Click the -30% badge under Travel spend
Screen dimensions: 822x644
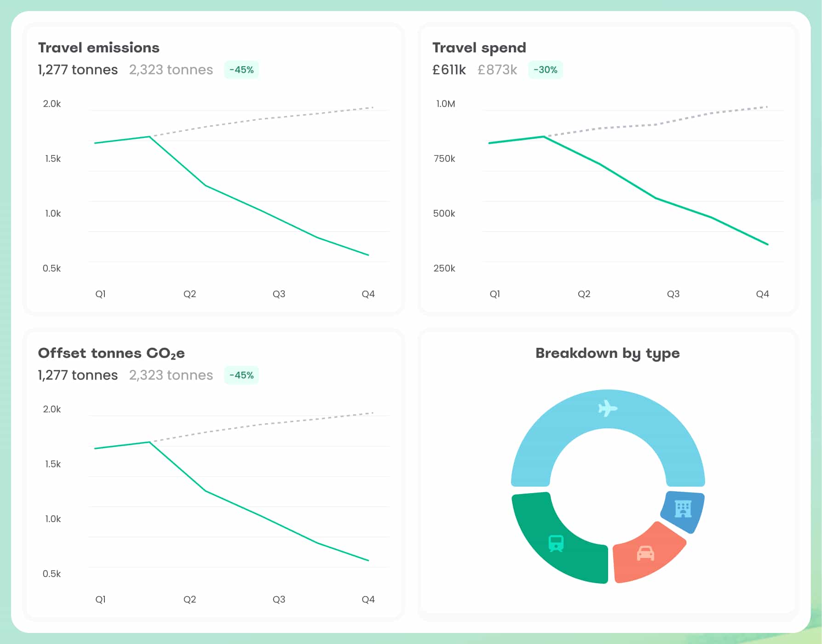[545, 70]
